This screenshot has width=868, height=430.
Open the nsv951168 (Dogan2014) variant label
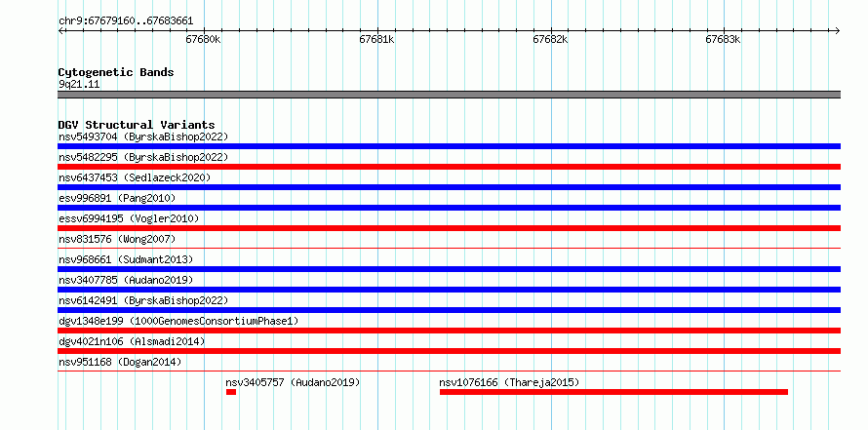coord(120,362)
